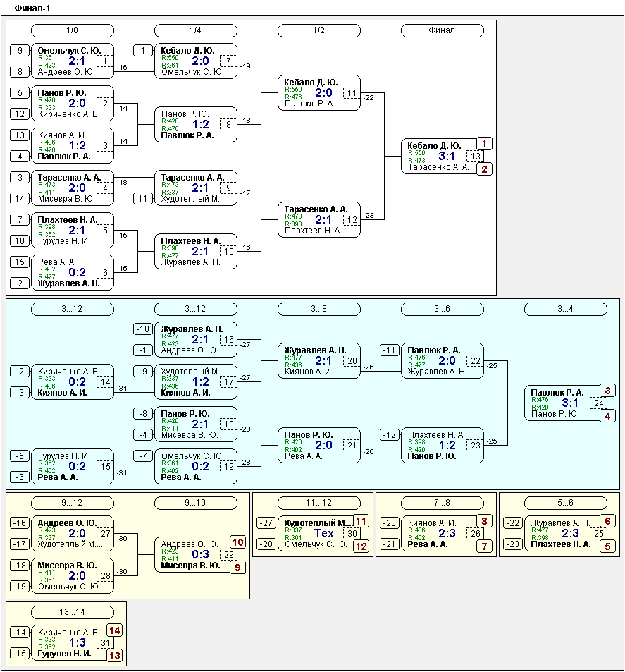The height and width of the screenshot is (672, 625).
Task: Click dashed match number 12 in Тарасенко–Плахтеев semifinal
Action: 352,220
